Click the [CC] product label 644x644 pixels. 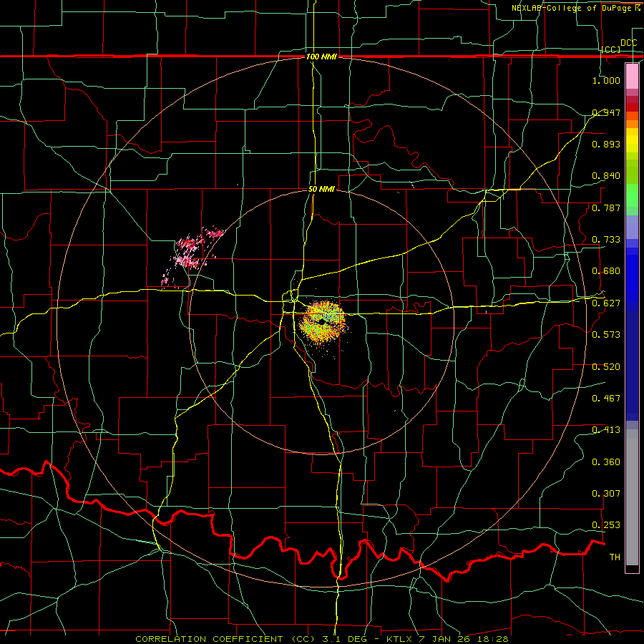pos(610,49)
